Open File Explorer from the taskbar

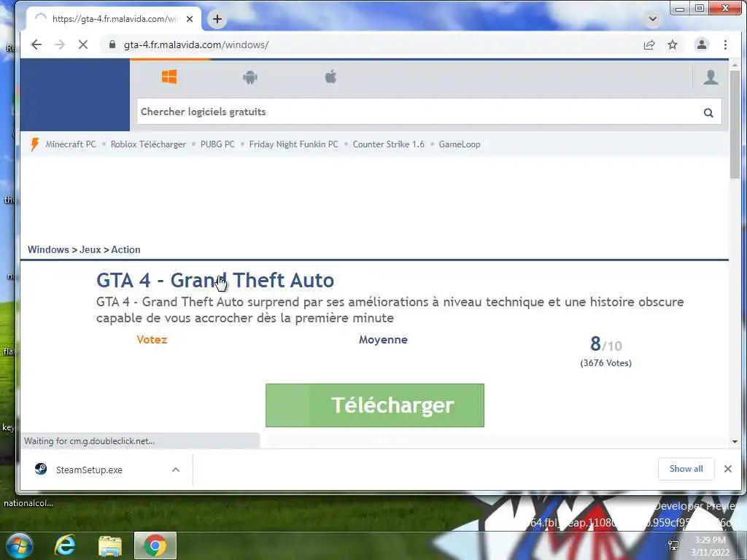110,545
